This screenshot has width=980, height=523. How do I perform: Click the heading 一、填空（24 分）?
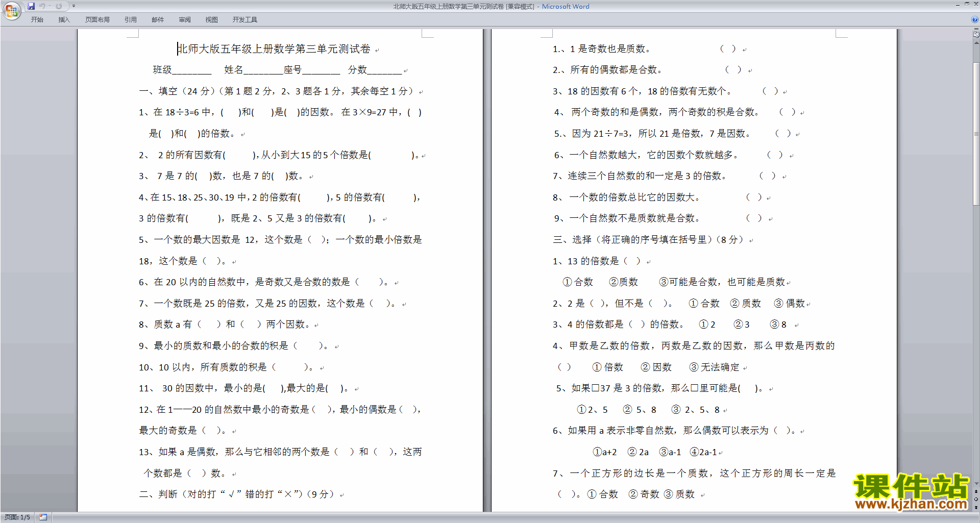pos(178,91)
